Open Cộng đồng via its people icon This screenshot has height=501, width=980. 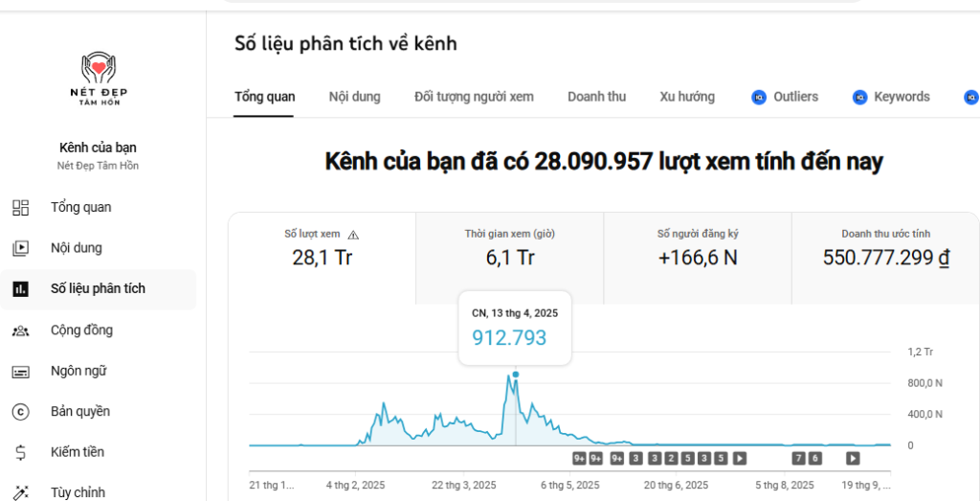20,330
